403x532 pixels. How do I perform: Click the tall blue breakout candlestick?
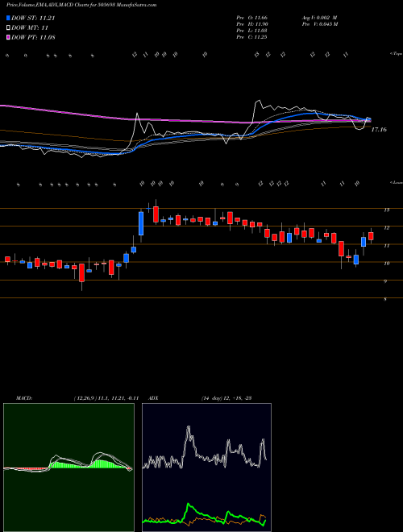[x=141, y=223]
